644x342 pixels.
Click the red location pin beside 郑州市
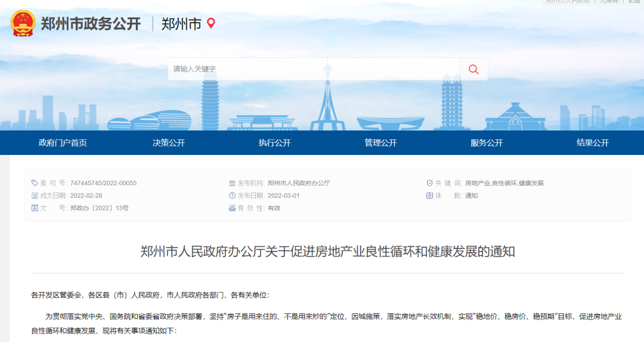[210, 23]
